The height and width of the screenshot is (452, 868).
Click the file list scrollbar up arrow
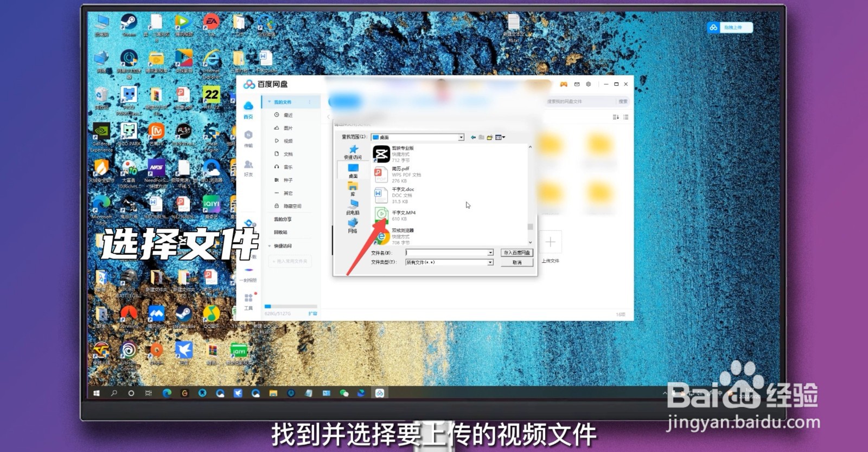click(530, 147)
